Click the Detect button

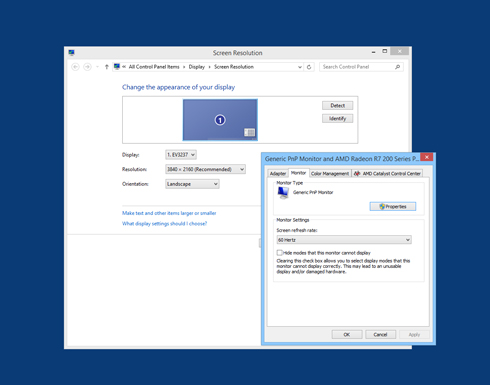(337, 105)
